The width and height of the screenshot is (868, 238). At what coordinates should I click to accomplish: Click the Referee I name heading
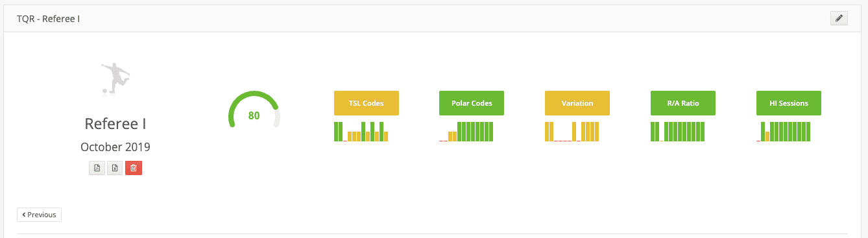115,124
